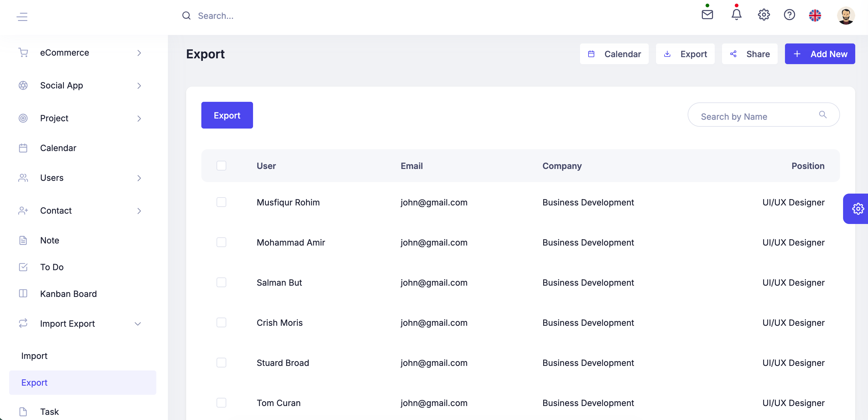The width and height of the screenshot is (868, 420).
Task: Click the Add New button
Action: pyautogui.click(x=819, y=54)
